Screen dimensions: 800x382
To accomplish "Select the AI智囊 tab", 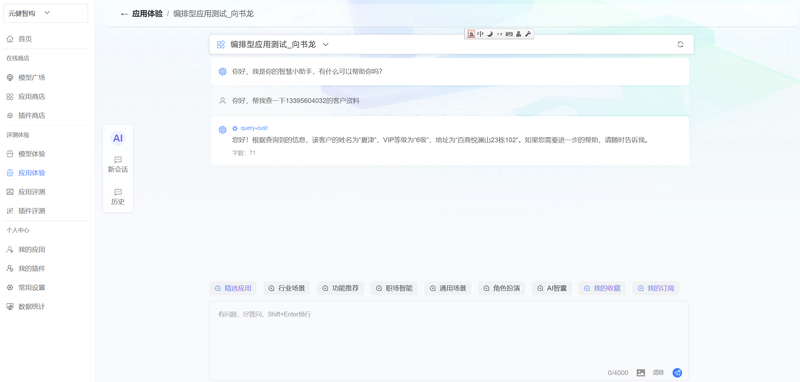I will (x=552, y=288).
